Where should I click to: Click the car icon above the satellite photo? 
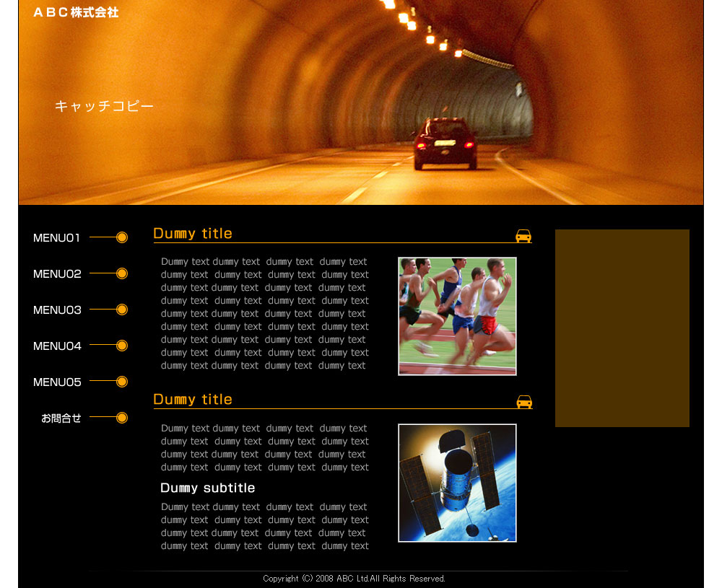(x=524, y=402)
